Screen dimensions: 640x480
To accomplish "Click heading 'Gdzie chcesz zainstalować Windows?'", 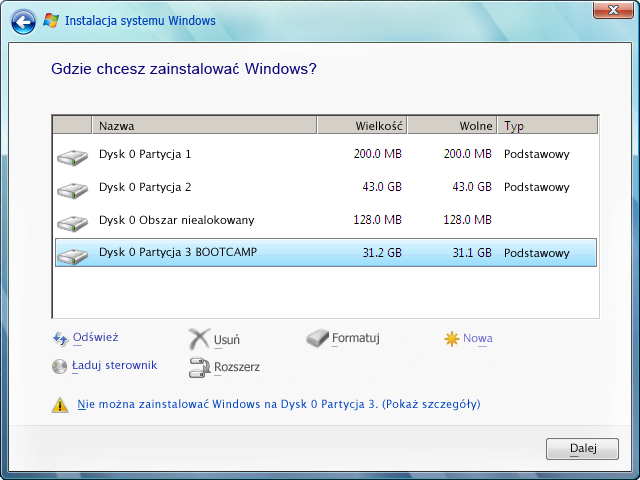I will (184, 69).
